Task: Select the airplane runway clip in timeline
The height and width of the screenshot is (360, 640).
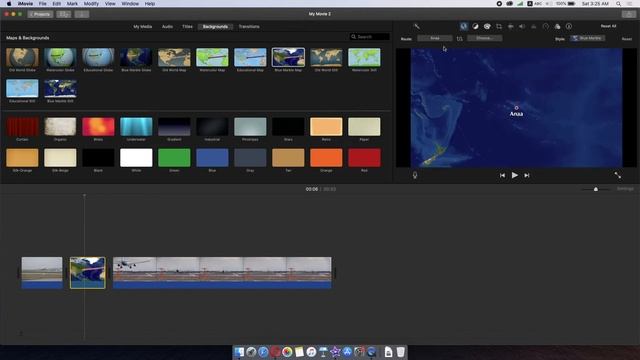Action: click(222, 273)
